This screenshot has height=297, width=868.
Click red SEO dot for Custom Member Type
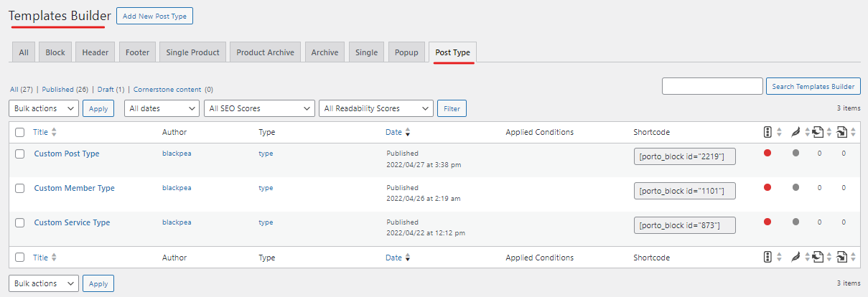click(x=767, y=187)
